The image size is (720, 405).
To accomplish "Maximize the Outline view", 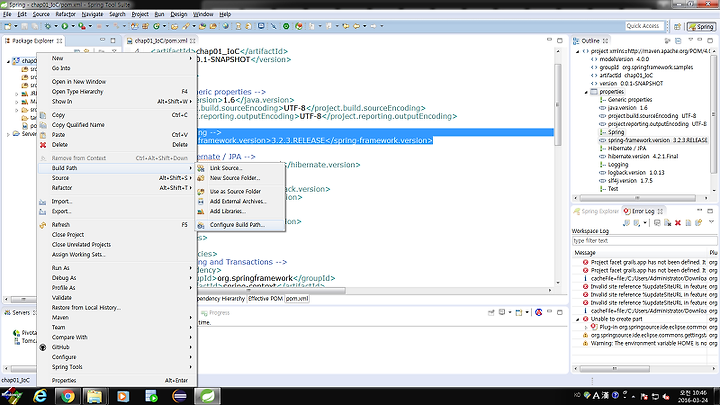I will pyautogui.click(x=710, y=40).
